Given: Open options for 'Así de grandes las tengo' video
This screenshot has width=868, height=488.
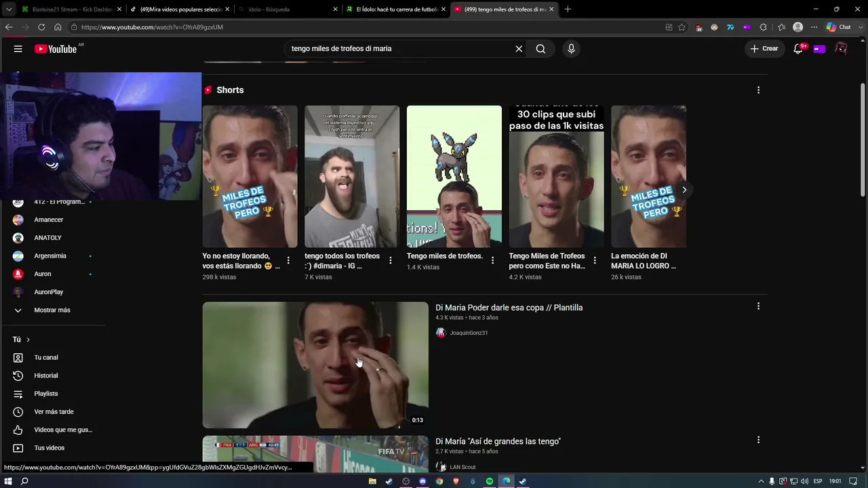Looking at the screenshot, I should (758, 441).
